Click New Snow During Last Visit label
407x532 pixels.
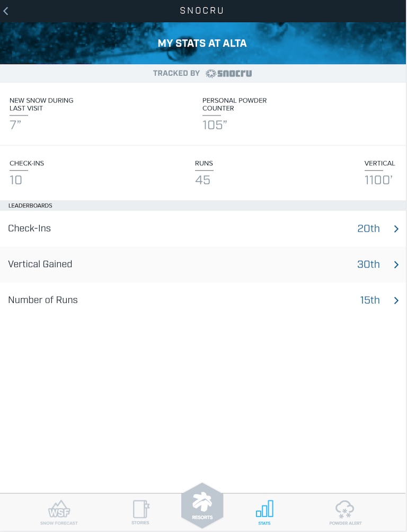click(x=41, y=104)
